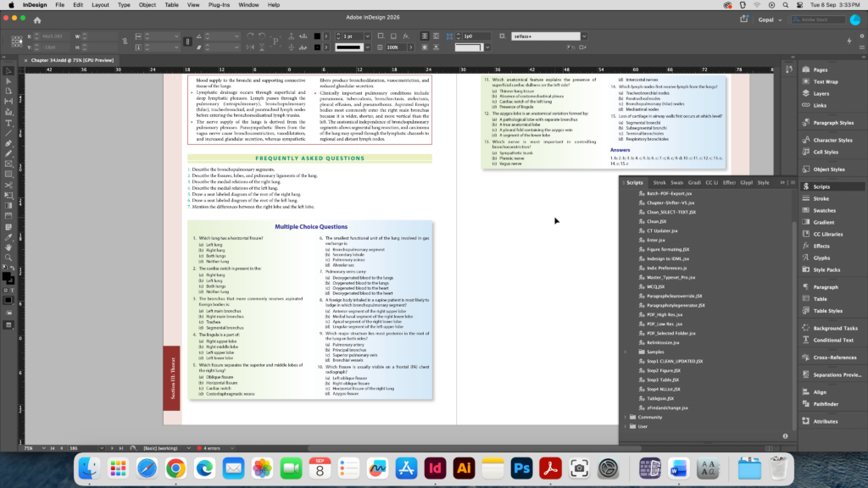This screenshot has height=488, width=868.
Task: Select the Scissors tool
Action: (8, 185)
